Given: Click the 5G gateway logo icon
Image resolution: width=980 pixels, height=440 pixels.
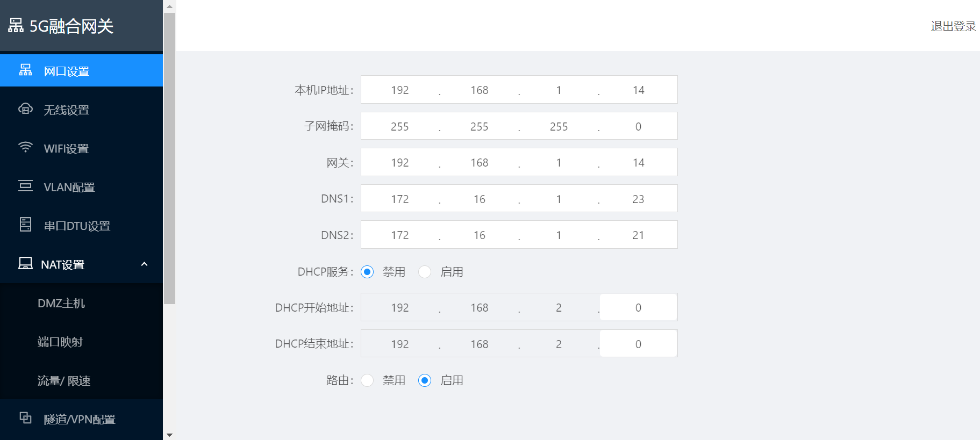Looking at the screenshot, I should pos(16,25).
